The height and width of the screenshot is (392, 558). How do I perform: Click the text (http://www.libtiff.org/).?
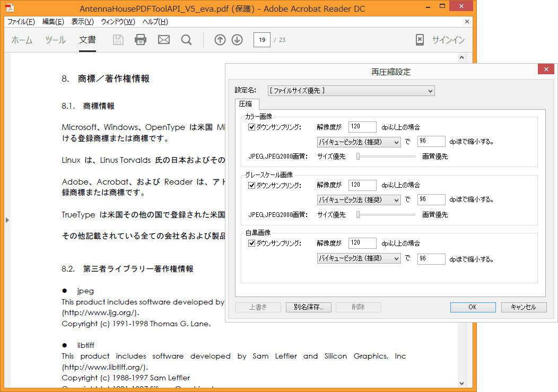click(105, 367)
